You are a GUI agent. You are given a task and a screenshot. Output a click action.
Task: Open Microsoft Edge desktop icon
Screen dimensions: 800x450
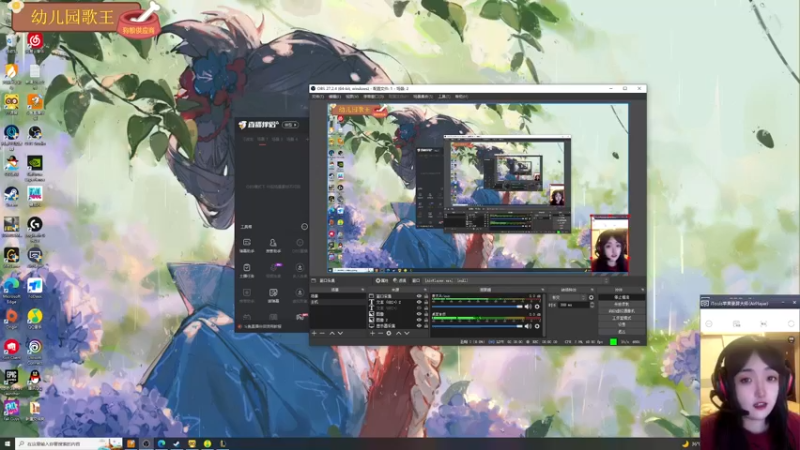pyautogui.click(x=11, y=286)
